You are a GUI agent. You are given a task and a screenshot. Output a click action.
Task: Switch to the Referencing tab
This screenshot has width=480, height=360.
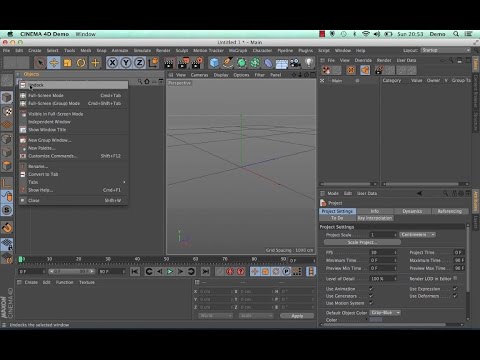[x=450, y=211]
